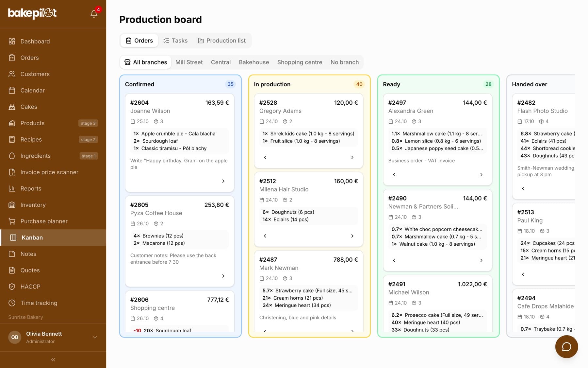Image resolution: width=588 pixels, height=368 pixels.
Task: Click the Invoice price scanner icon
Action: click(x=12, y=172)
